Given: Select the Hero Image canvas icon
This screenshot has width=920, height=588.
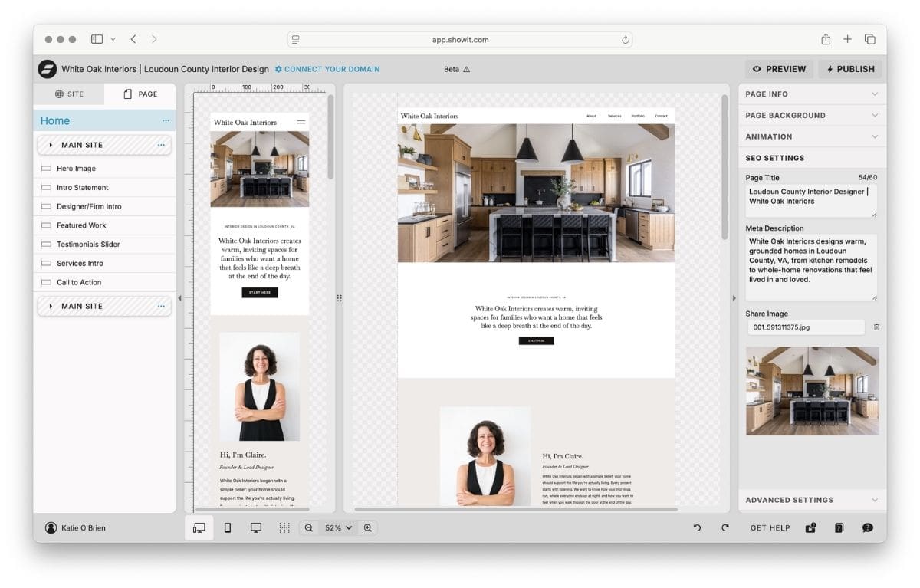Looking at the screenshot, I should (46, 169).
